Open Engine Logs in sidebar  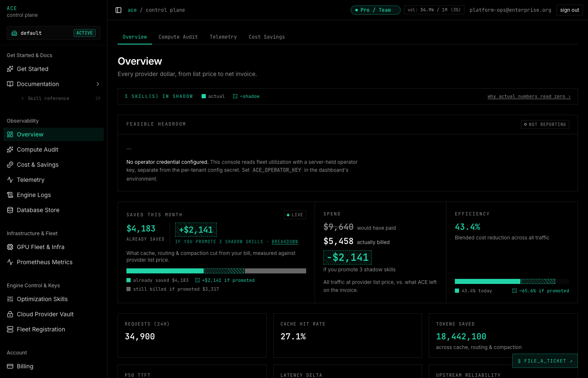tap(53, 195)
